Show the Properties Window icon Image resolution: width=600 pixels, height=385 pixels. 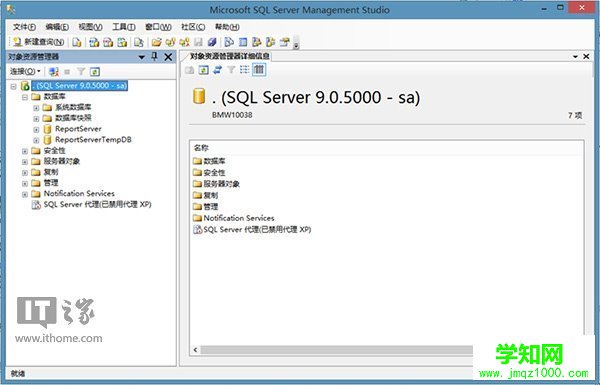click(285, 42)
